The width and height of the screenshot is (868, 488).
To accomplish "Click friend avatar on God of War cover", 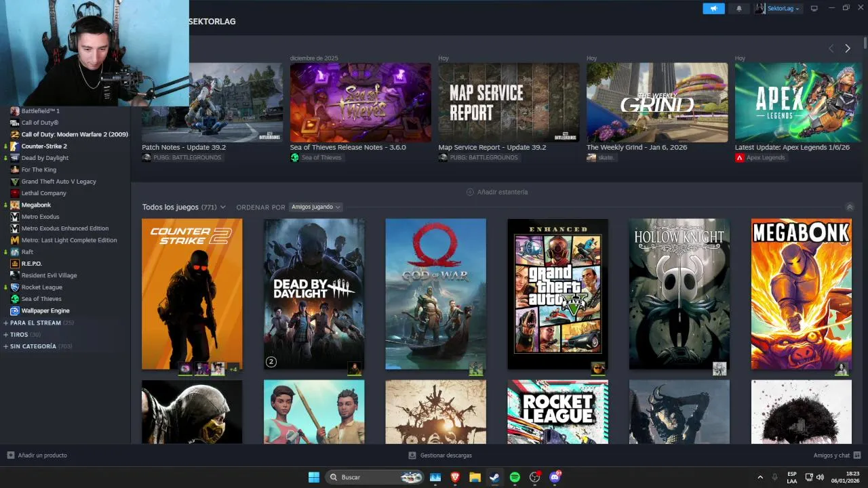I will click(x=476, y=369).
